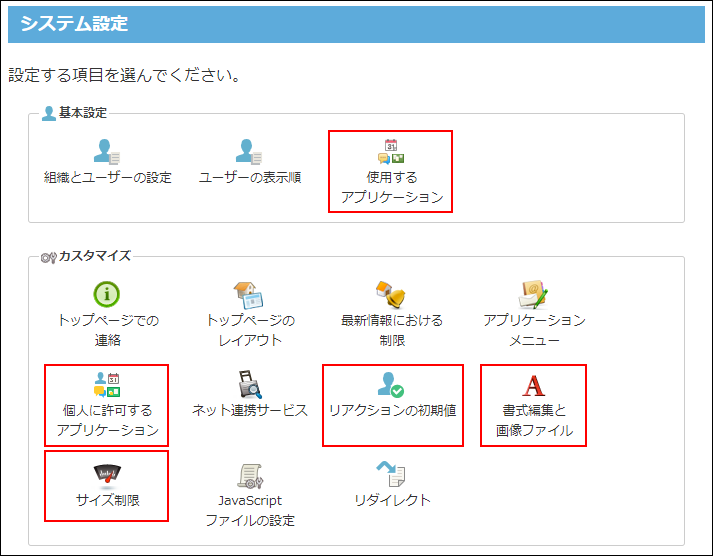This screenshot has height=556, width=713.
Task: Click the address book icon for アプリケーションメニュー
Action: click(533, 295)
